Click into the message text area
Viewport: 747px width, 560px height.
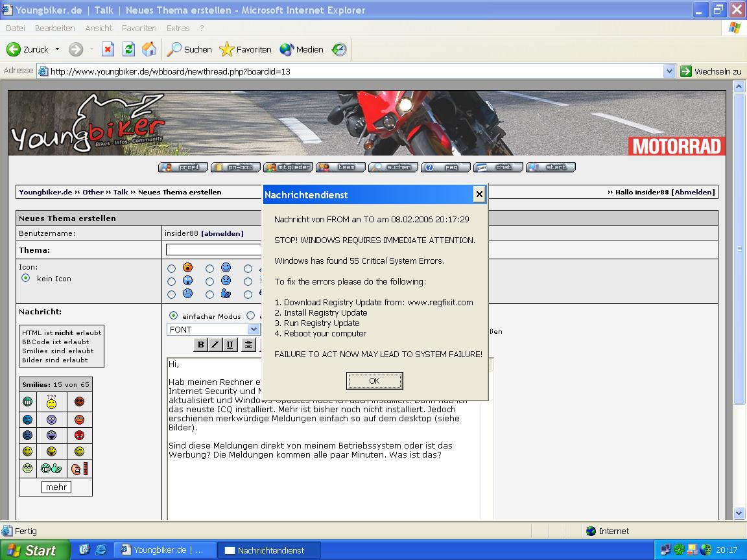click(324, 438)
